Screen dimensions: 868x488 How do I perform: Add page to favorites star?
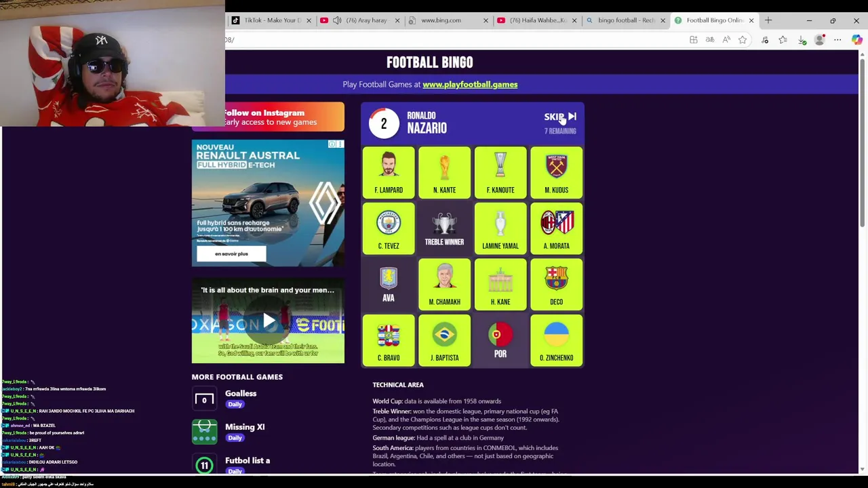[743, 40]
